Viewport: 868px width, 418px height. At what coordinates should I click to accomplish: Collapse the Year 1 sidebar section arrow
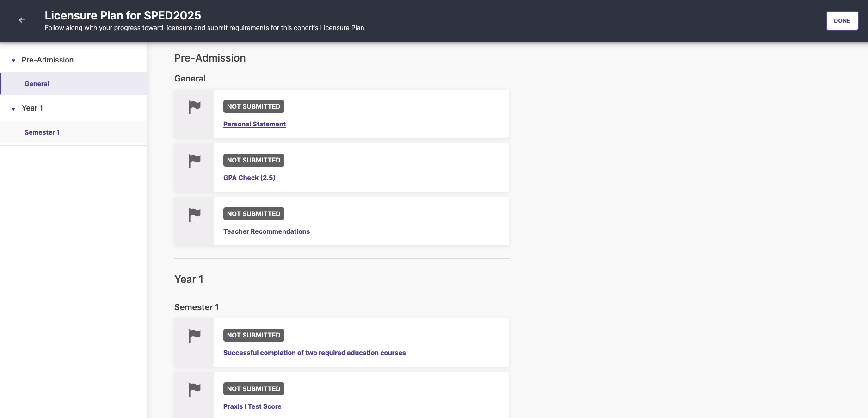13,109
